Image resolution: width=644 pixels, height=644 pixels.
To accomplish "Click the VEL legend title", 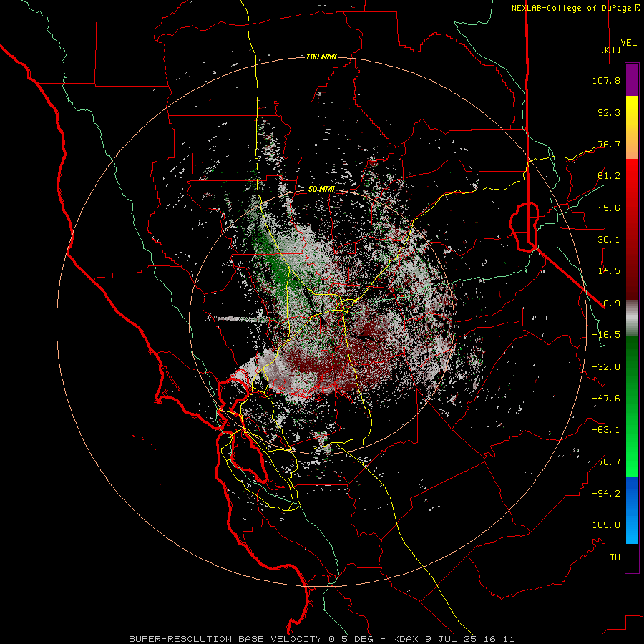I will (628, 42).
